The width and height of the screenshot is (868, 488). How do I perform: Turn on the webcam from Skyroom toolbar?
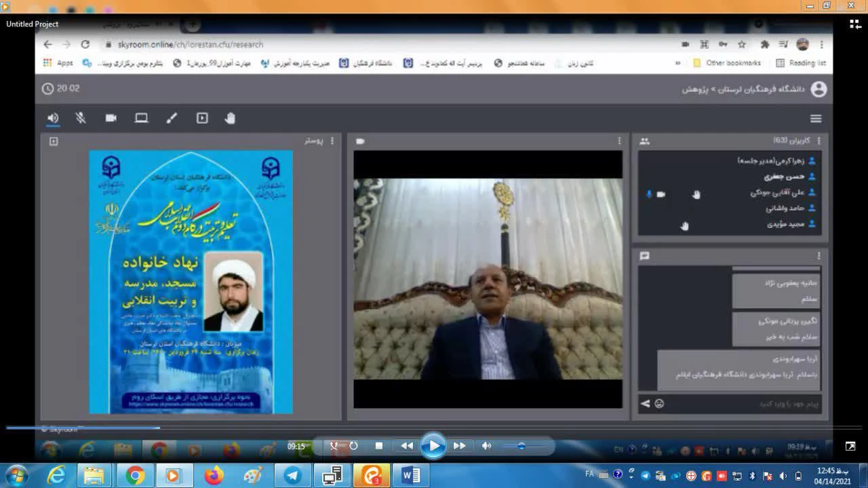111,118
